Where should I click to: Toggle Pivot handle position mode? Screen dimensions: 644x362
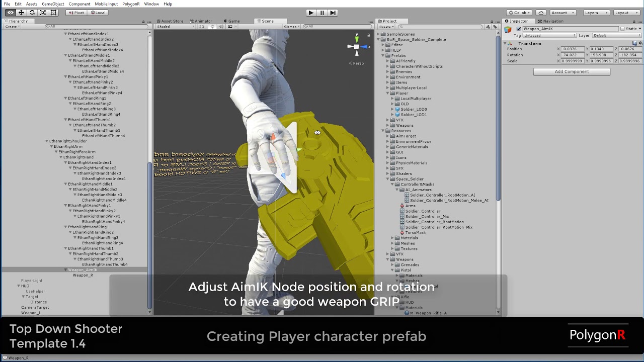click(75, 13)
